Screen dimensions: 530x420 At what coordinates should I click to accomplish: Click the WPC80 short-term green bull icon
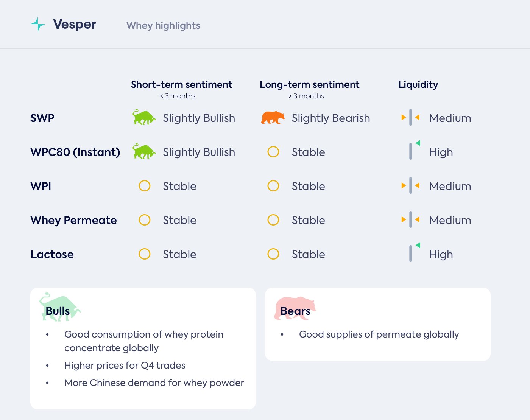[144, 151]
